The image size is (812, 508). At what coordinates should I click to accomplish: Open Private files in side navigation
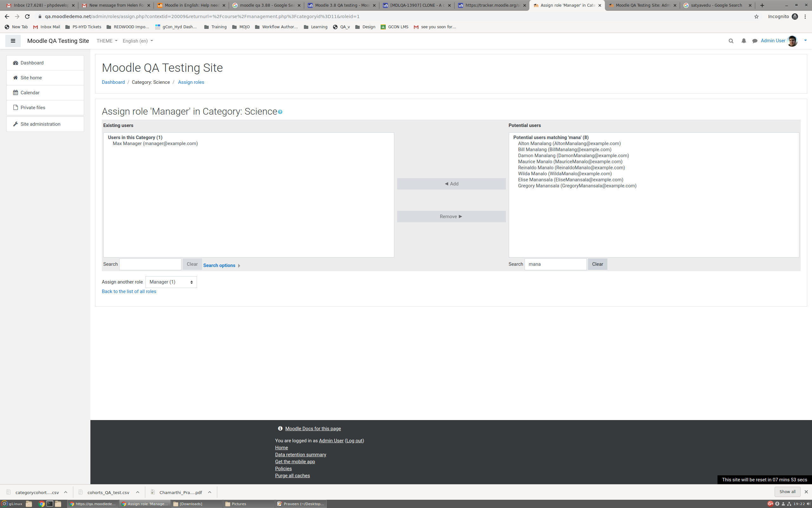pyautogui.click(x=45, y=108)
